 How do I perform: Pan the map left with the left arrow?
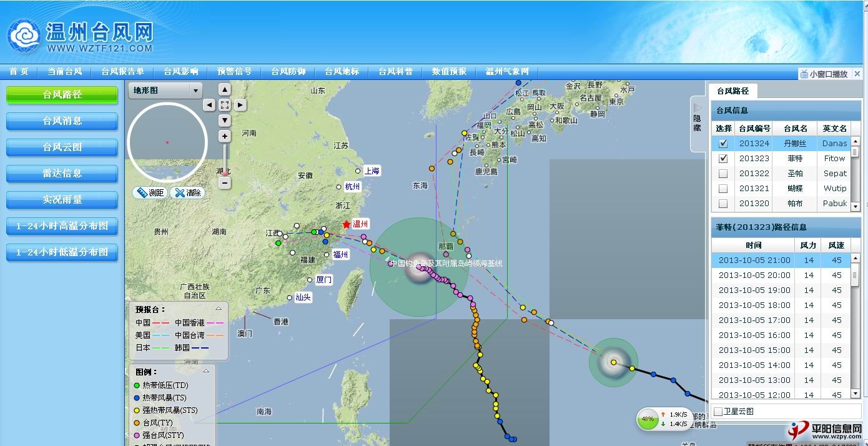(x=210, y=105)
